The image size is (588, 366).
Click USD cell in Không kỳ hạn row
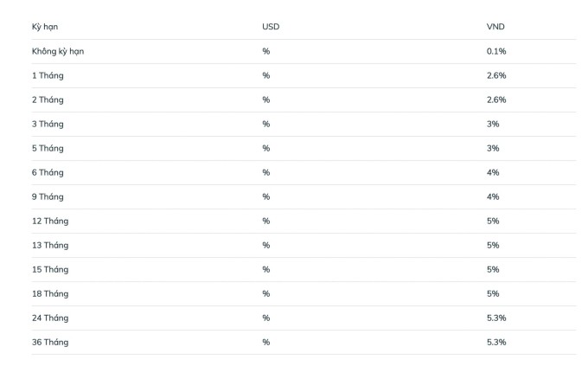point(266,51)
